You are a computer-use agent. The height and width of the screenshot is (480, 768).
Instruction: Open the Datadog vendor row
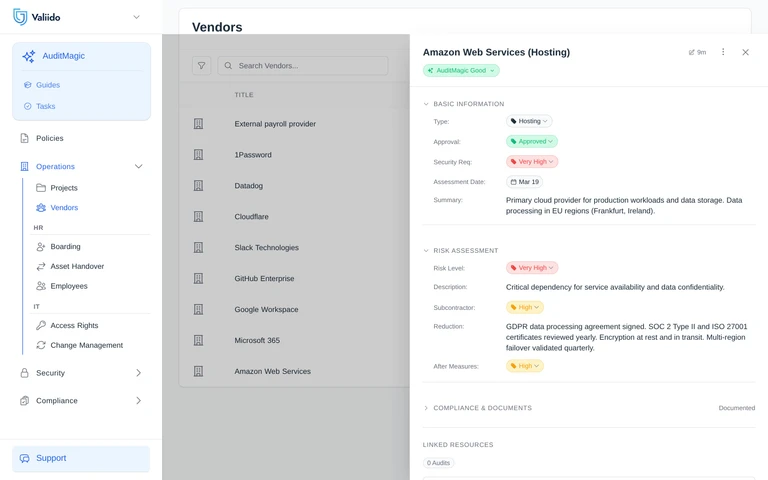[294, 186]
